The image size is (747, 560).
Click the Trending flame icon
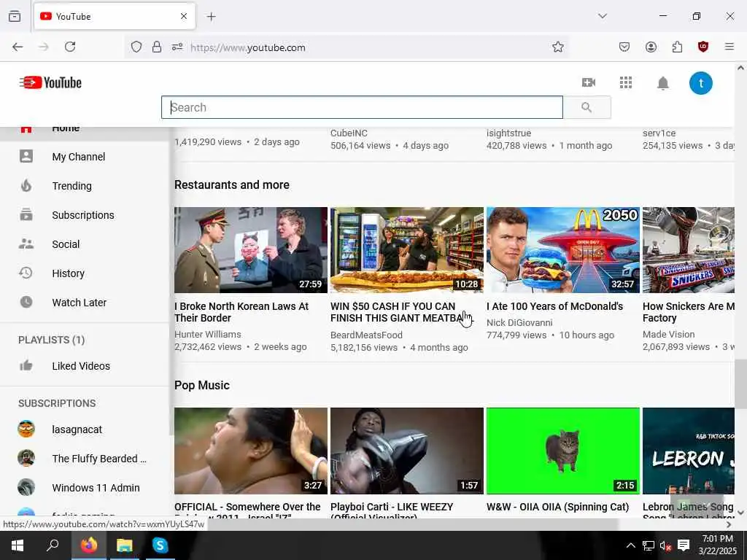pyautogui.click(x=26, y=185)
